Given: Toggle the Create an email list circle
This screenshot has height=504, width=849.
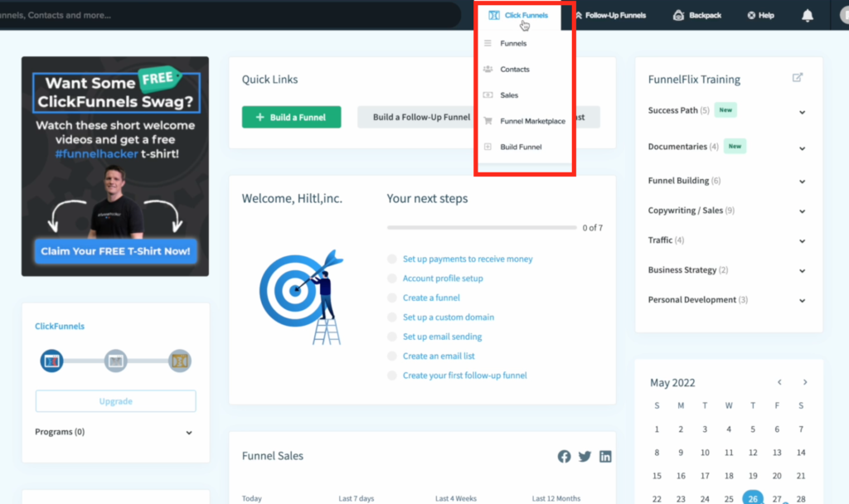Looking at the screenshot, I should (392, 356).
